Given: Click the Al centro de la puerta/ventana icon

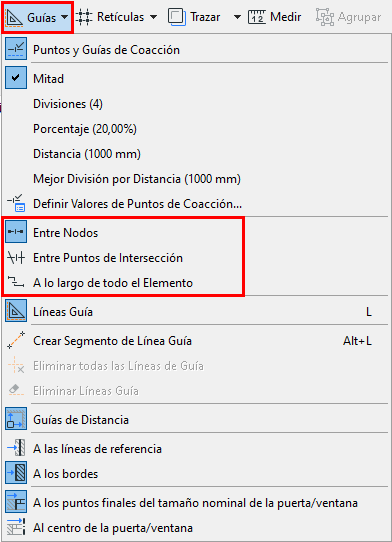Looking at the screenshot, I should 16,527.
